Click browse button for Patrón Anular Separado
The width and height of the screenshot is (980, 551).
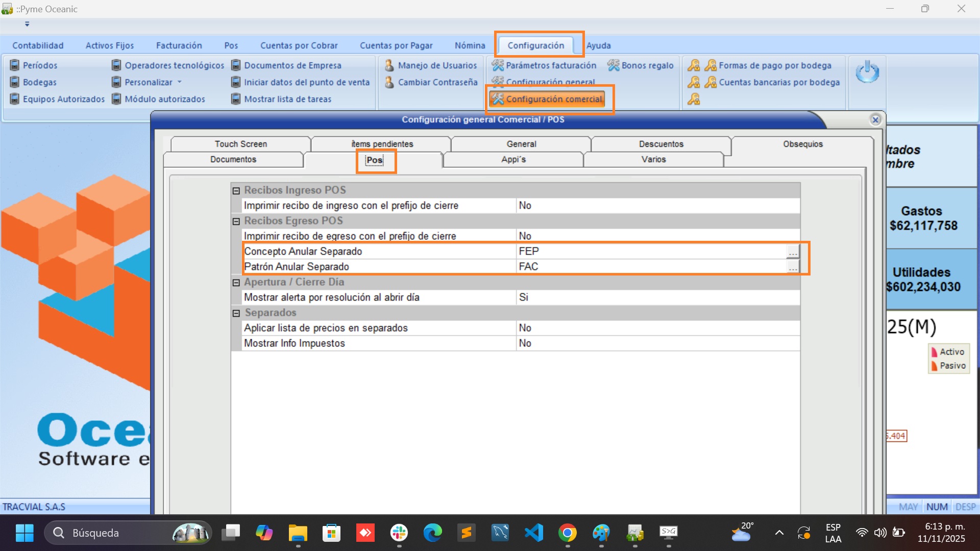[x=792, y=267]
